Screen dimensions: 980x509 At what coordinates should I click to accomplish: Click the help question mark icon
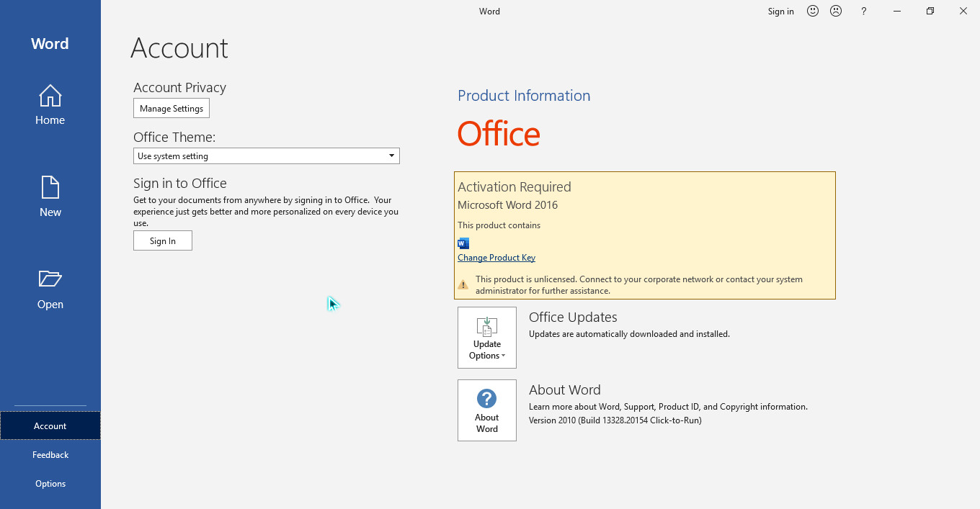(864, 11)
